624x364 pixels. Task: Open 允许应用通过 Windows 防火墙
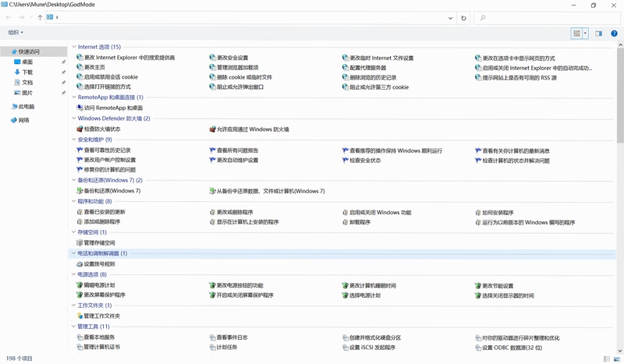(250, 129)
